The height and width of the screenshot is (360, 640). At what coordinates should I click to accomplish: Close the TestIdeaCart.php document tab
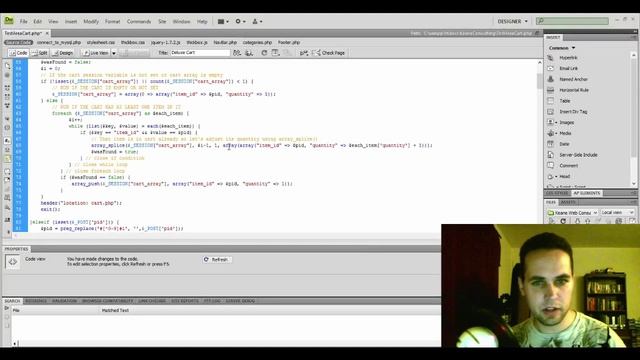47,33
